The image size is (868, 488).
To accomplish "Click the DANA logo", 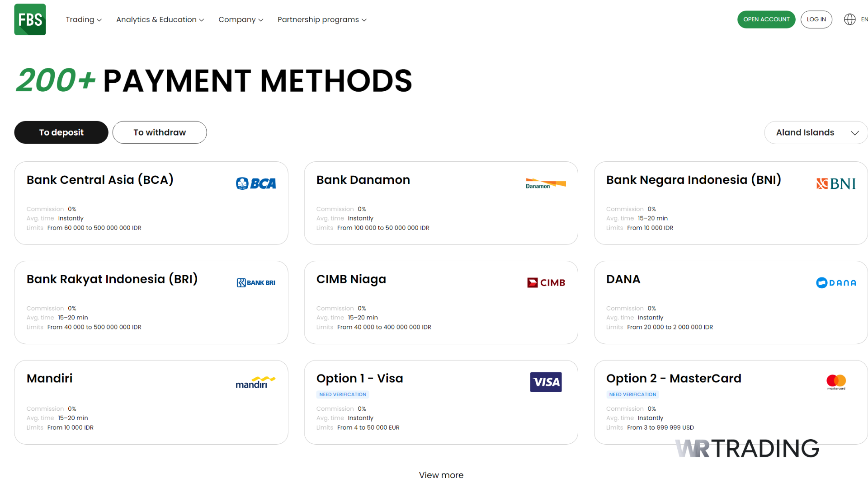I will (x=836, y=283).
